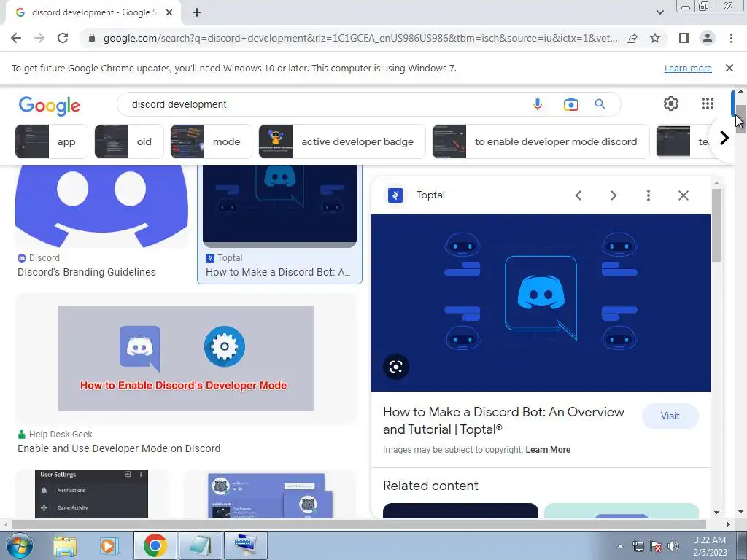Show hidden system tray icons
The height and width of the screenshot is (560, 747).
pos(620,546)
